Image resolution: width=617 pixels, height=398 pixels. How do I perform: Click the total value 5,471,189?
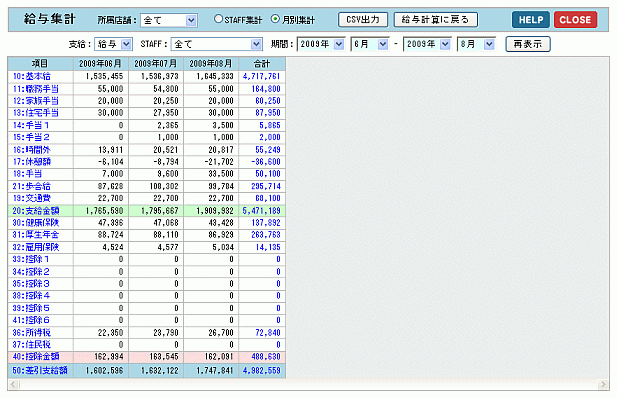(x=261, y=211)
